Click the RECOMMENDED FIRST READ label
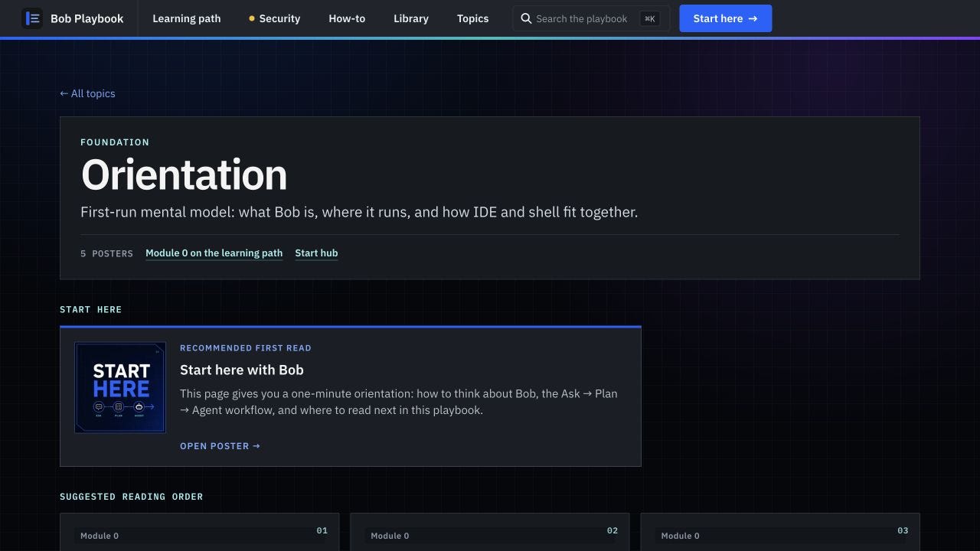980x551 pixels. pos(246,348)
